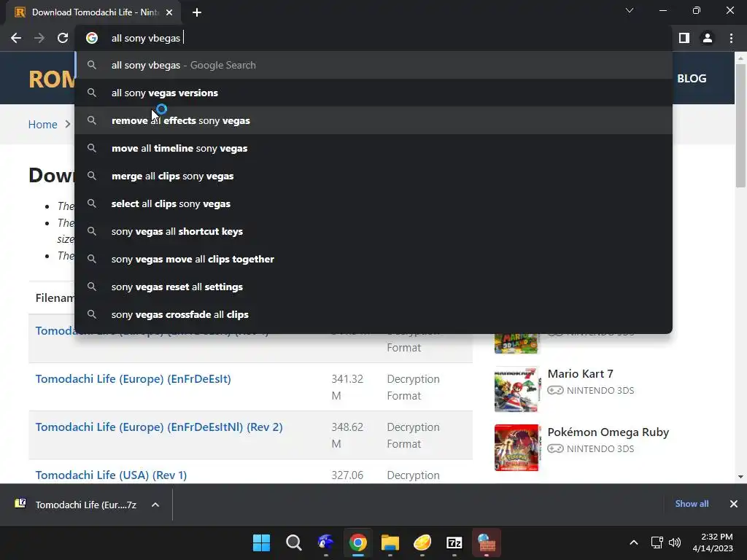Open the Windows Start menu
Image resolution: width=747 pixels, height=560 pixels.
point(262,542)
